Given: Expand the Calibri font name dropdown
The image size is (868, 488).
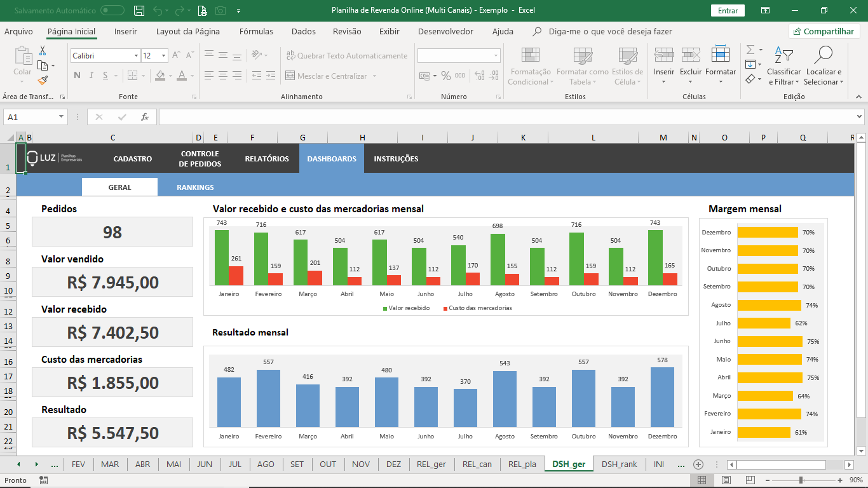Looking at the screenshot, I should pos(136,56).
